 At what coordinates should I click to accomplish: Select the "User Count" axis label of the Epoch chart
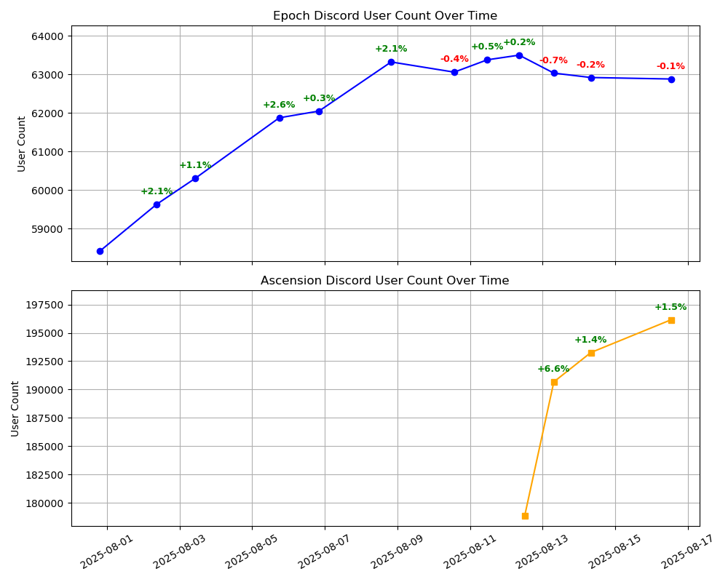[21, 144]
